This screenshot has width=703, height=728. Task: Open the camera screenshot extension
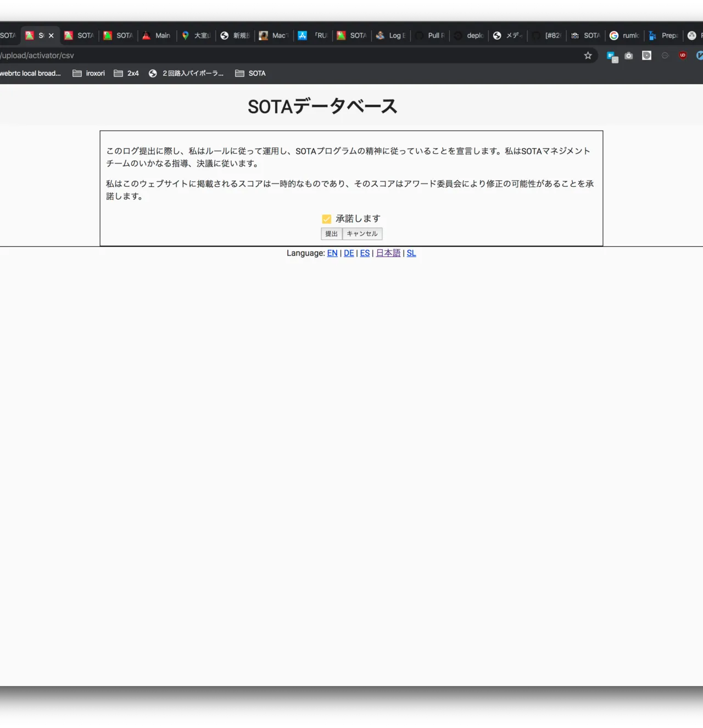629,55
